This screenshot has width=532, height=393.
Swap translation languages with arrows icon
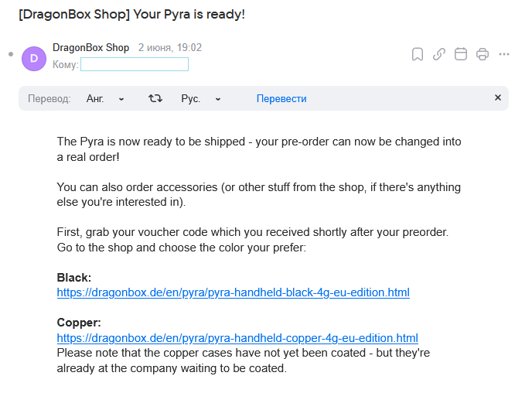point(155,98)
